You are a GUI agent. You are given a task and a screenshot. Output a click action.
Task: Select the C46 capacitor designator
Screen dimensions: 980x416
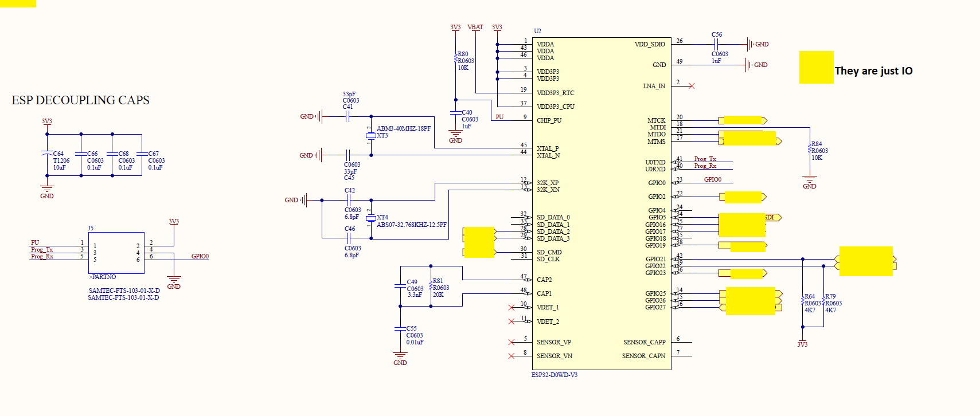350,229
